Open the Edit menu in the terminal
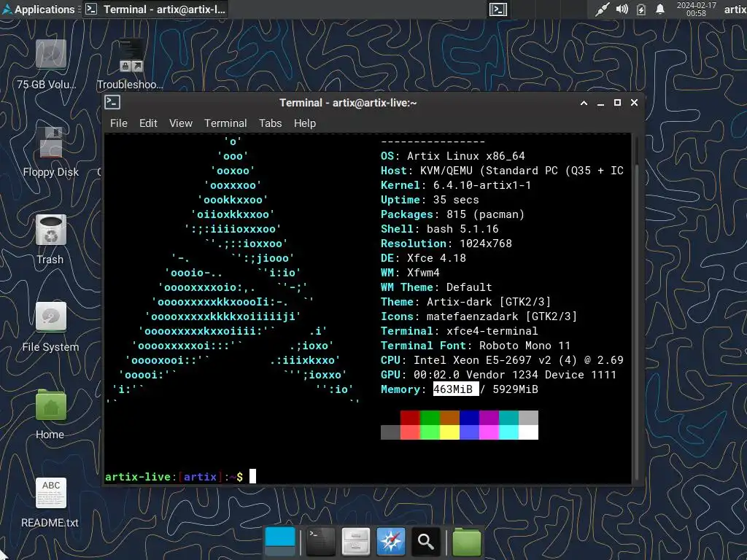The height and width of the screenshot is (560, 747). pyautogui.click(x=148, y=123)
